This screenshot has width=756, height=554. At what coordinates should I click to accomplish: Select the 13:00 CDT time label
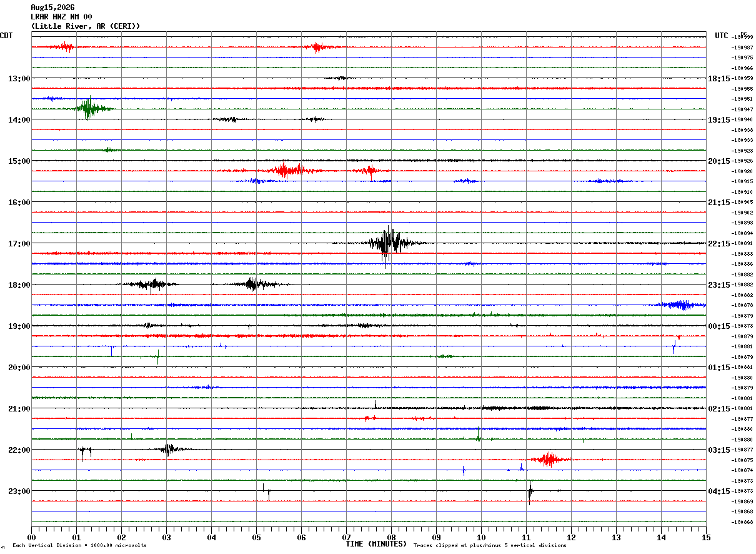coord(19,78)
